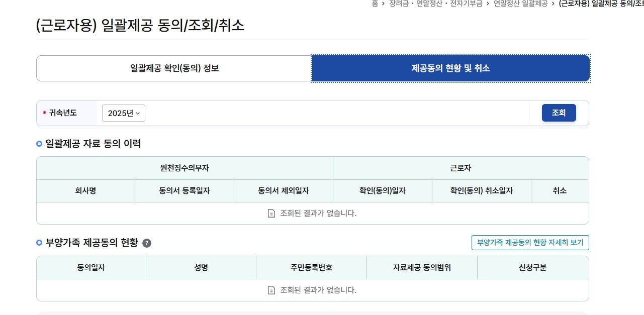The image size is (644, 315).
Task: Select the 제공동의 현황 및 취소 tab
Action: [x=451, y=68]
